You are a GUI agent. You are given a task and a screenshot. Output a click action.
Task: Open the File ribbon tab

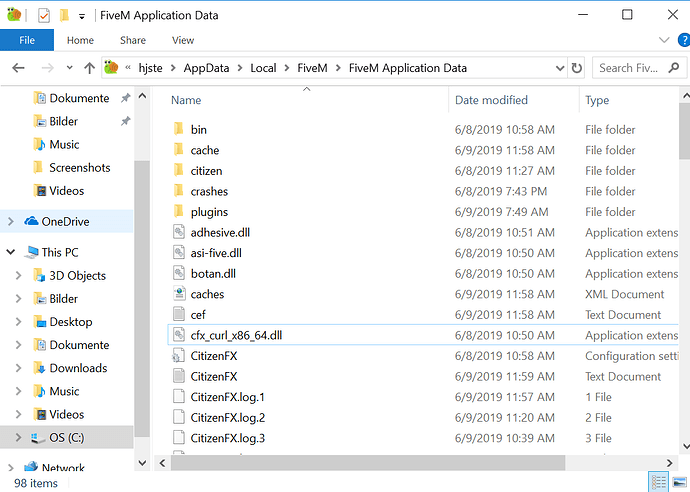[27, 40]
